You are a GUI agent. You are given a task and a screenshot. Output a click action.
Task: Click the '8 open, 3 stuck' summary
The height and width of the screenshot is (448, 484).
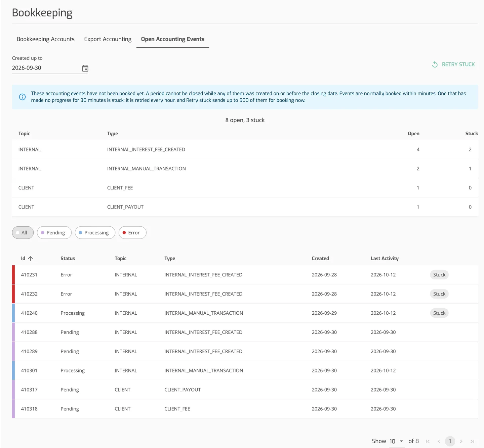[x=245, y=120]
